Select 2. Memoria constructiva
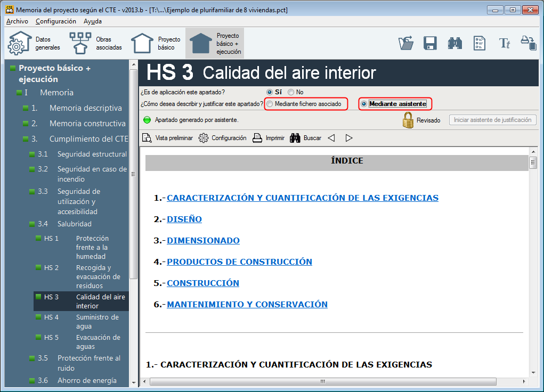Screen dimensions: 544x392 [75, 124]
